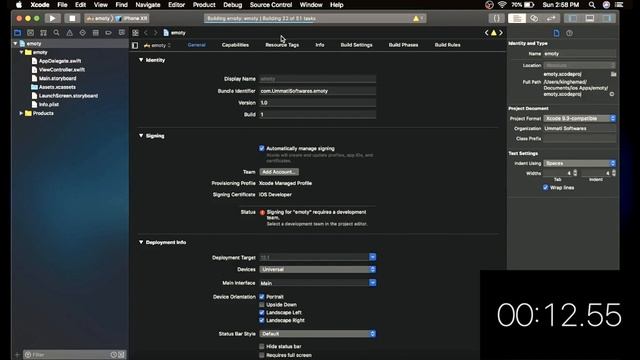
Task: Collapse the Identity section
Action: click(x=141, y=60)
